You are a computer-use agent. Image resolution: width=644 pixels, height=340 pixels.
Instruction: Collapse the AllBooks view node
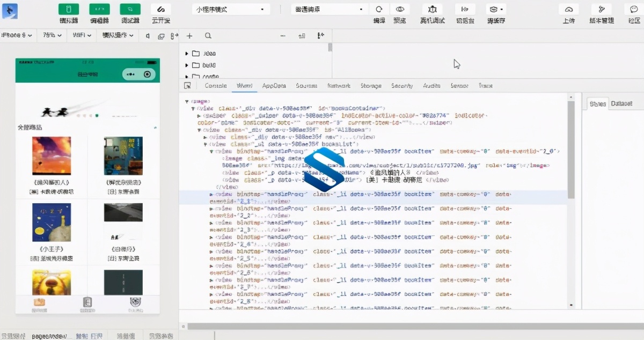pos(199,130)
